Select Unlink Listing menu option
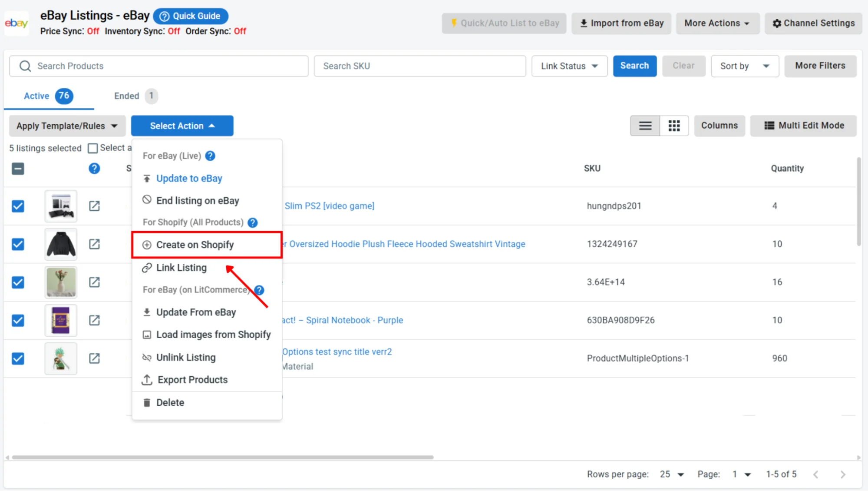Viewport: 868px width, 491px height. point(207,358)
